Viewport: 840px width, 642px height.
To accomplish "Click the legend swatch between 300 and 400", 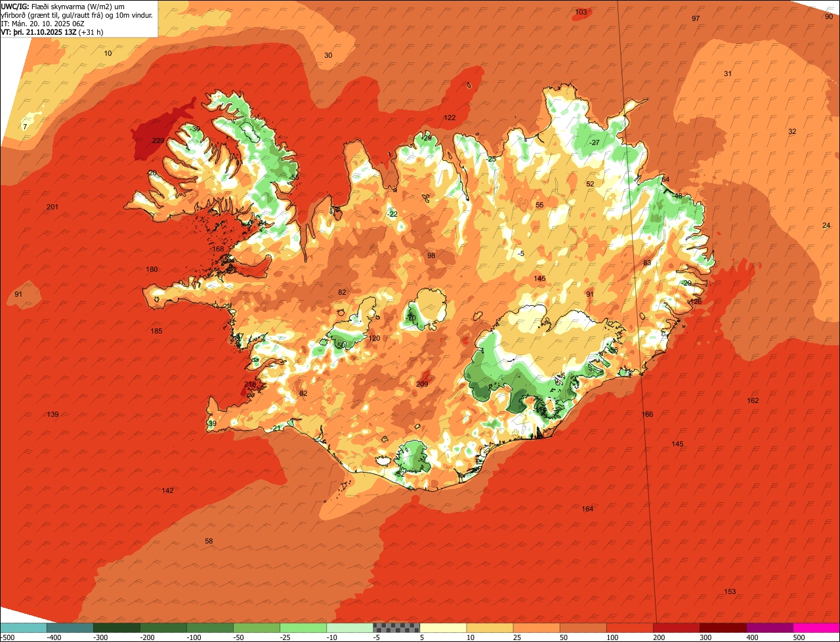I will [723, 628].
